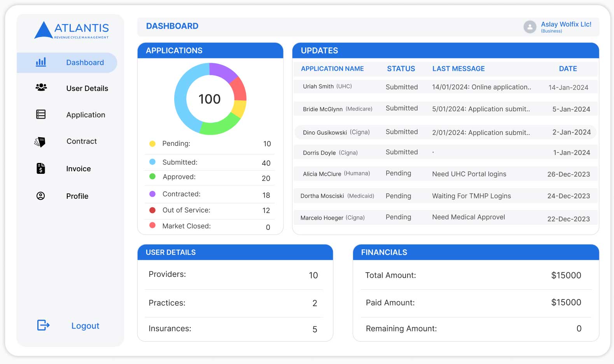Click the Contract papers icon
Image resolution: width=614 pixels, height=364 pixels.
pyautogui.click(x=40, y=142)
